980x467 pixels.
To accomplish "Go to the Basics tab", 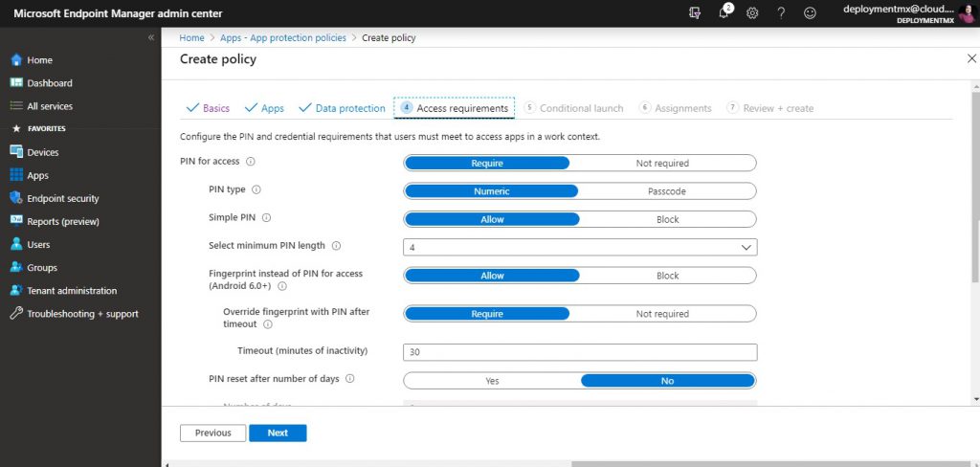I will click(208, 108).
